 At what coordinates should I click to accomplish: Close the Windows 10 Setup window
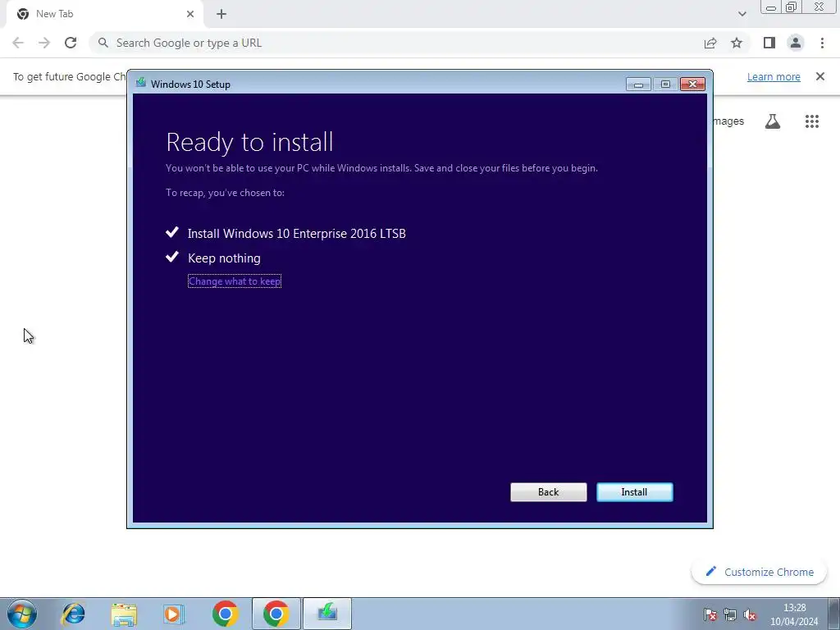(692, 84)
